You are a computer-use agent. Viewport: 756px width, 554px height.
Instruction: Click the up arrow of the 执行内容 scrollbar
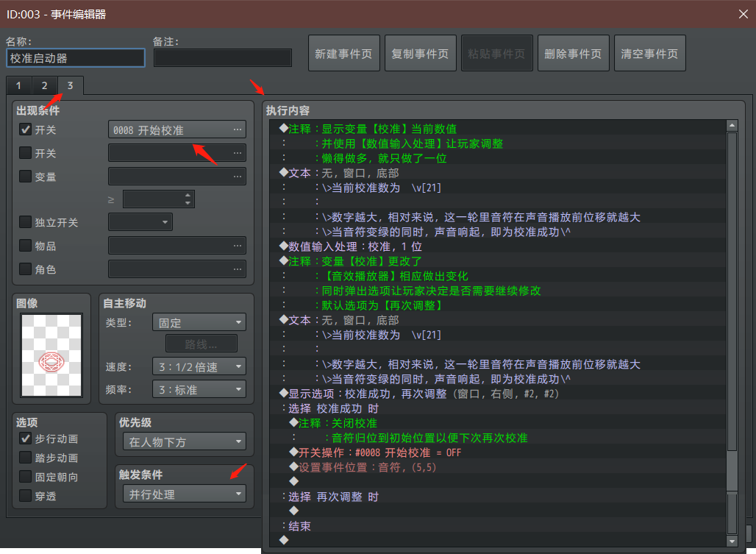pos(732,125)
